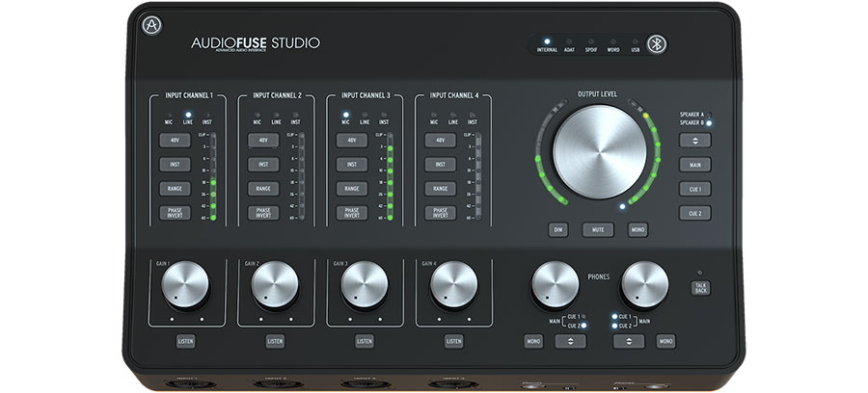The image size is (868, 393).
Task: Click the SPDIF clock source indicator
Action: pos(591,41)
